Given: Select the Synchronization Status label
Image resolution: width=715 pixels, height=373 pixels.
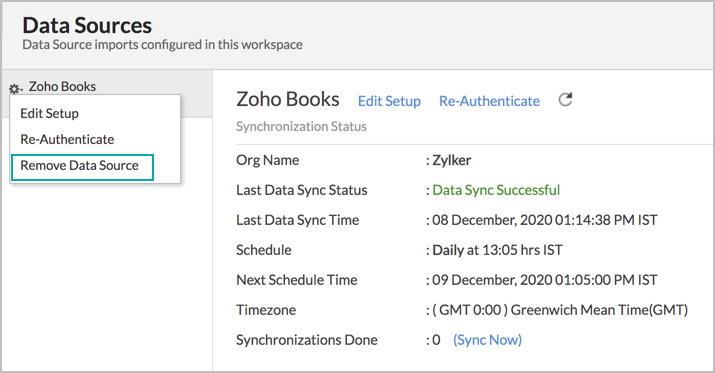Looking at the screenshot, I should [x=301, y=126].
